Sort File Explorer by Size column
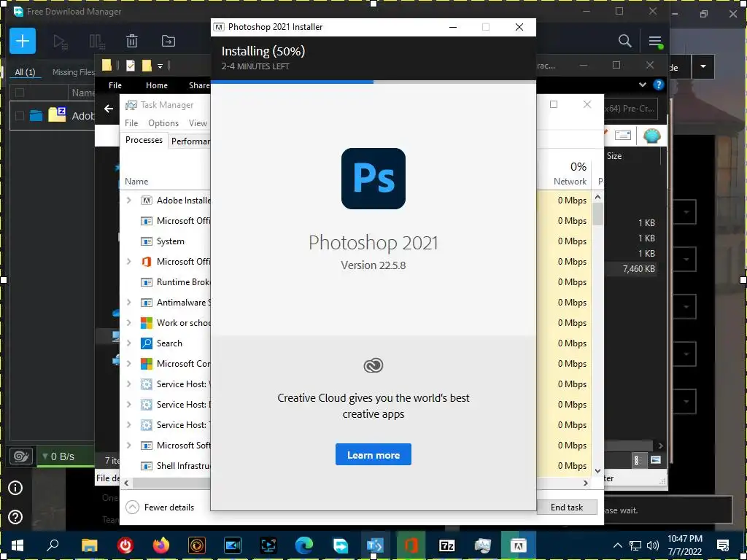Viewport: 747px width, 560px height. [614, 156]
